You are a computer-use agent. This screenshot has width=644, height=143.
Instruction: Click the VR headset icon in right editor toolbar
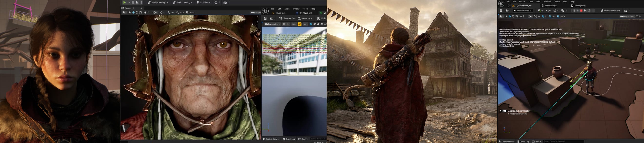pyautogui.click(x=625, y=11)
